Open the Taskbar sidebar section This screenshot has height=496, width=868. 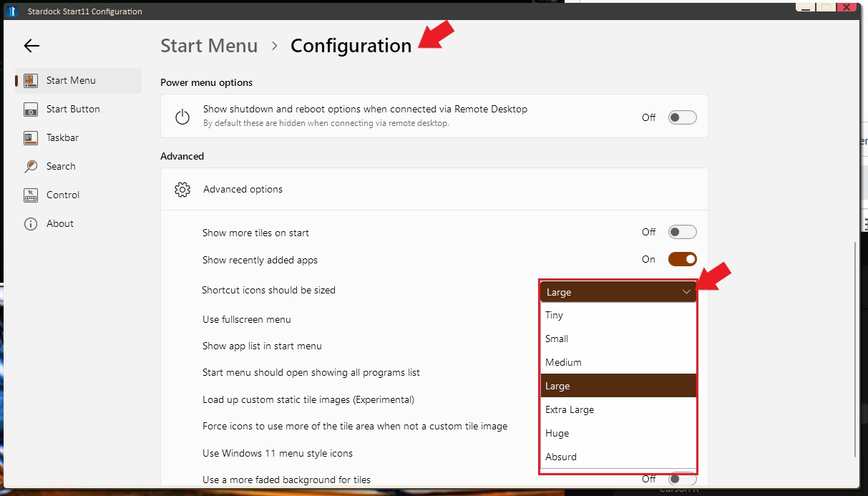78,137
